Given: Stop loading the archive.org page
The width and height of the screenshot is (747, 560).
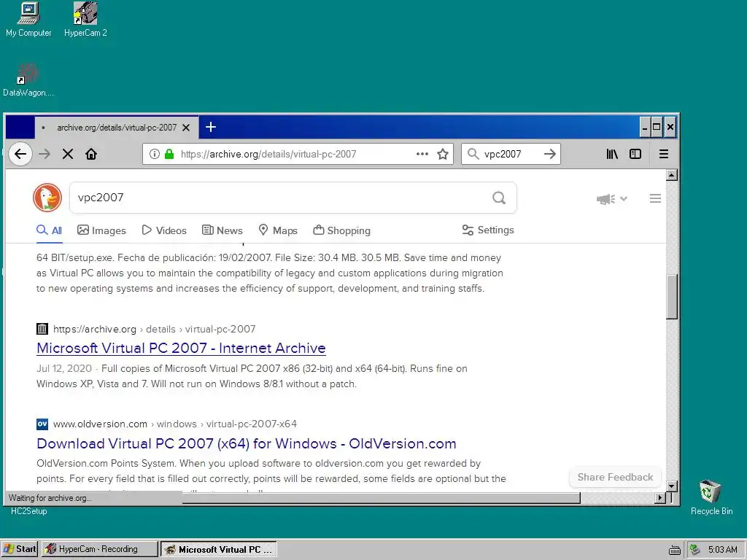Looking at the screenshot, I should [x=68, y=154].
